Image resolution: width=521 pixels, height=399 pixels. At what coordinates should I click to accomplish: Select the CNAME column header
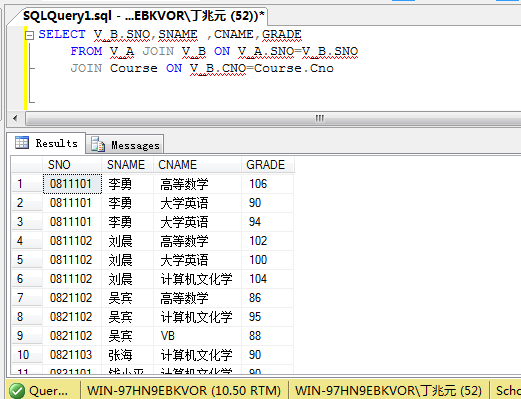click(197, 165)
